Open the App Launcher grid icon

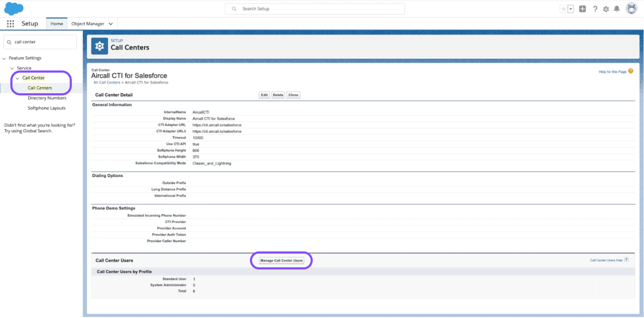10,24
